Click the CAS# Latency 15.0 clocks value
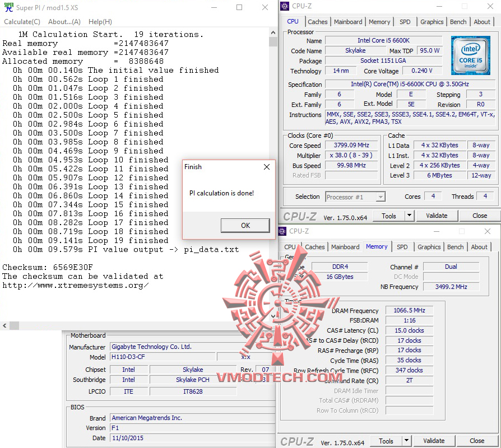501x448 pixels. 409,330
